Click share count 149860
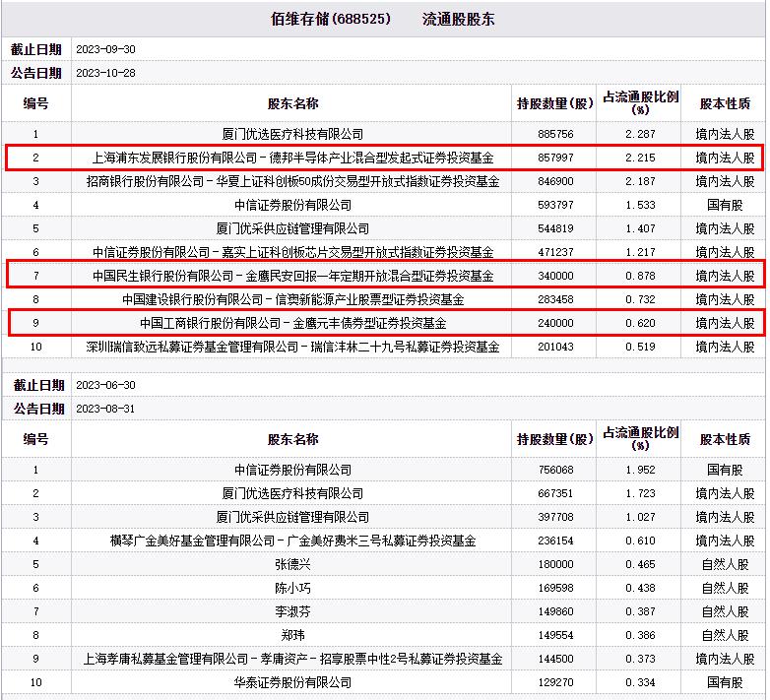 (555, 611)
